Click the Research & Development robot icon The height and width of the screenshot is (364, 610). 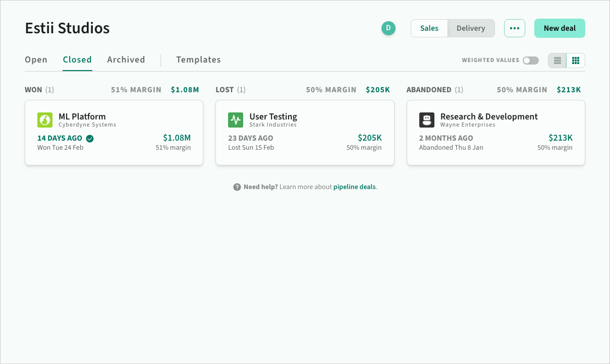click(x=427, y=120)
